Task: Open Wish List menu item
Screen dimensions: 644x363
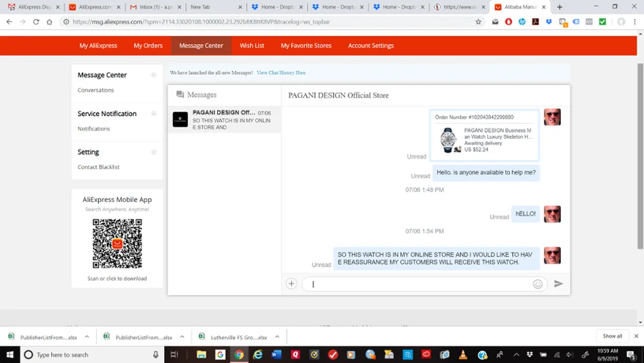Action: [x=252, y=46]
